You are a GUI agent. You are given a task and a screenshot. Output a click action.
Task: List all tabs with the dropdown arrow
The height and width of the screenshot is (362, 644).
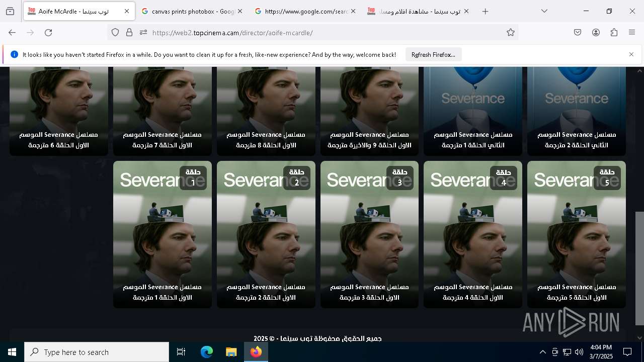pyautogui.click(x=544, y=11)
